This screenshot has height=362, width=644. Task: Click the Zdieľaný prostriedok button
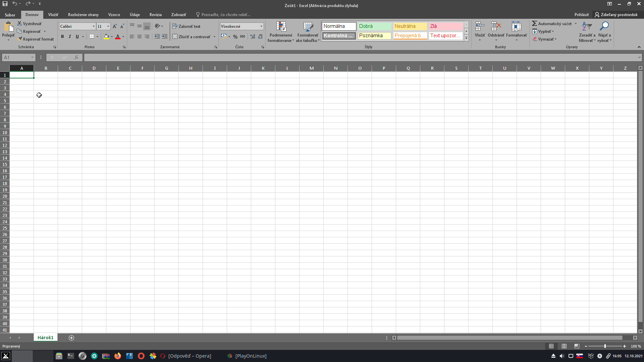coord(616,15)
